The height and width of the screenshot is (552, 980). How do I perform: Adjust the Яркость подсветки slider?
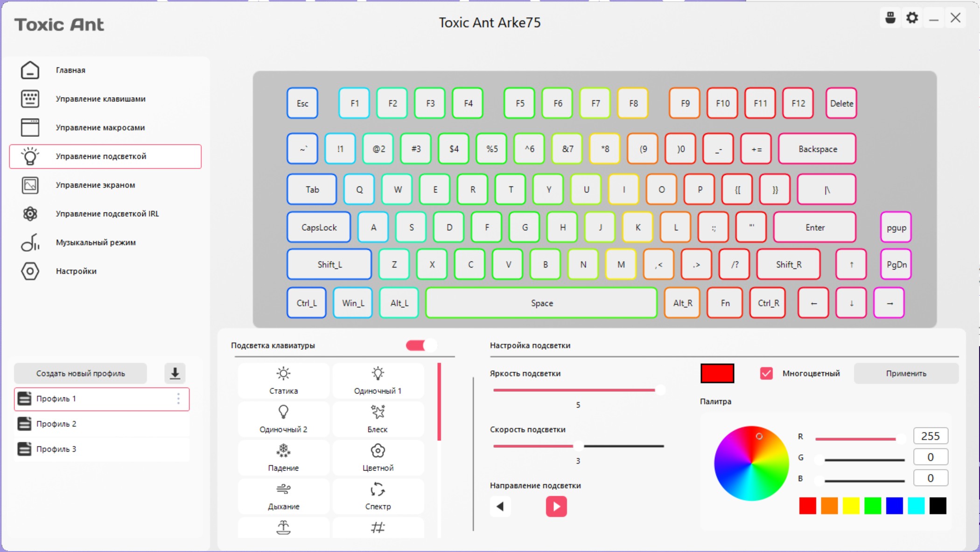coord(579,390)
